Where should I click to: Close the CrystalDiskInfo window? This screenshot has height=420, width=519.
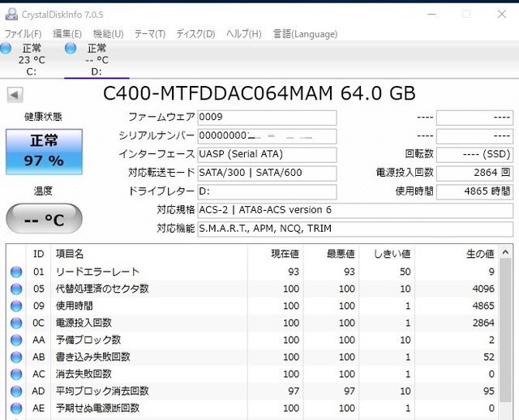point(502,15)
